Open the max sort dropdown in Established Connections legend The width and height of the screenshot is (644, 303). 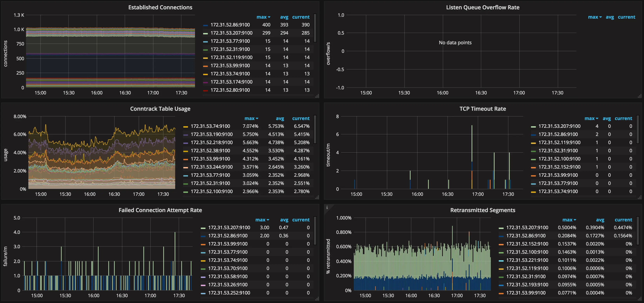263,17
